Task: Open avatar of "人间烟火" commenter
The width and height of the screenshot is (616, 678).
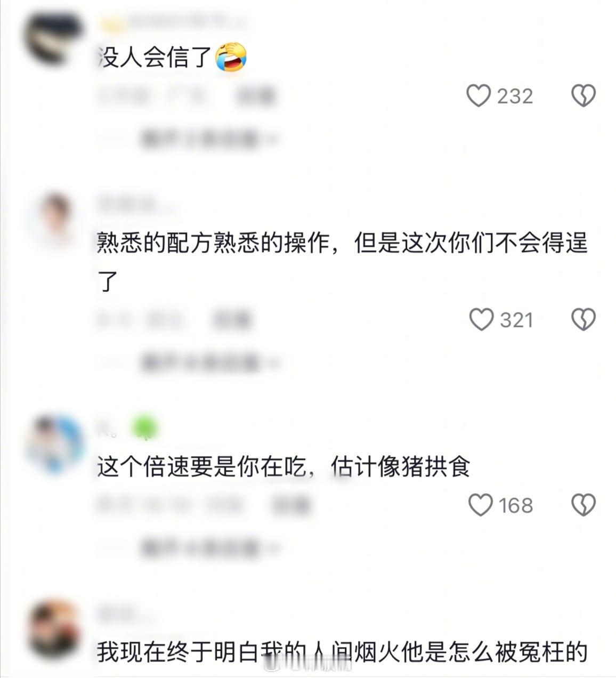Action: tap(54, 629)
